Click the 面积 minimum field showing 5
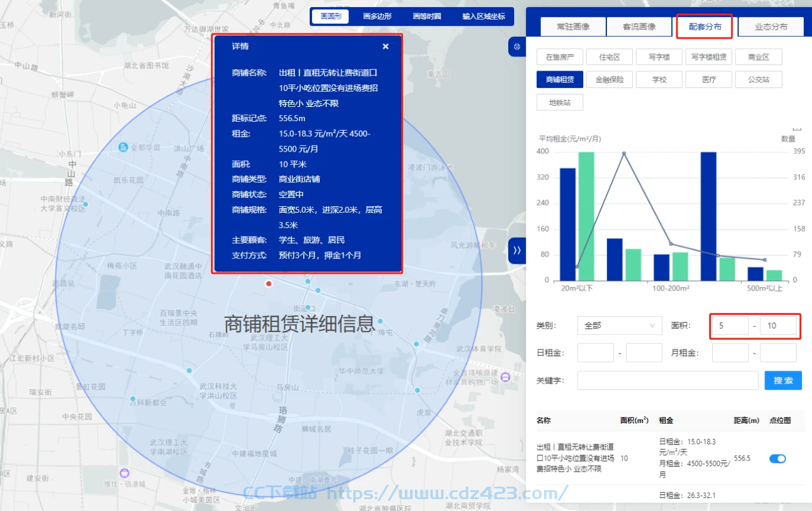The image size is (812, 511). 730,326
